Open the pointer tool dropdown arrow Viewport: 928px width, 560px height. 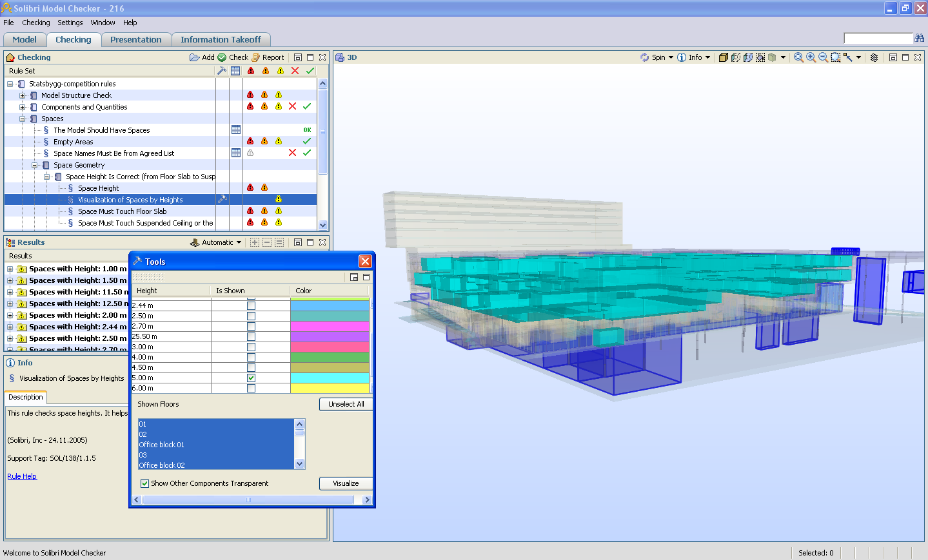858,57
